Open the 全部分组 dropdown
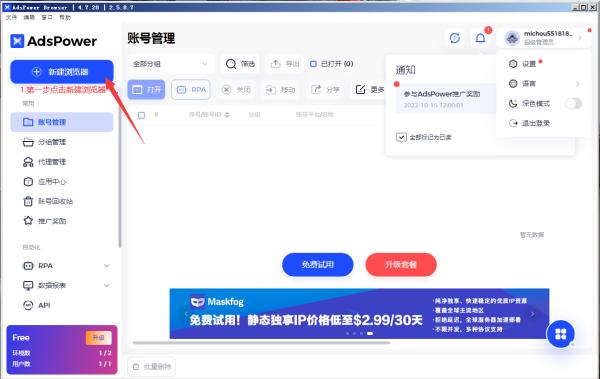The width and height of the screenshot is (600, 379). tap(170, 64)
